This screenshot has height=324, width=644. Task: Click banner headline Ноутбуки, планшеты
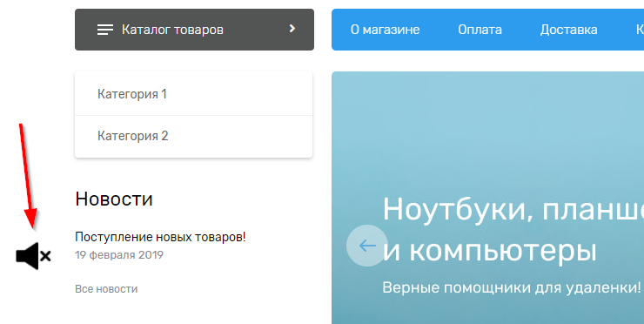click(x=513, y=210)
